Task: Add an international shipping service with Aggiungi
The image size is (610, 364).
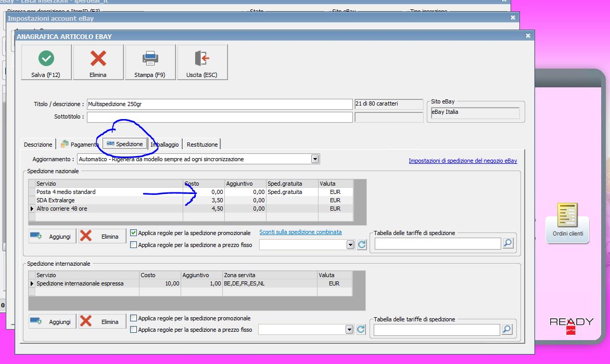Action: point(53,322)
